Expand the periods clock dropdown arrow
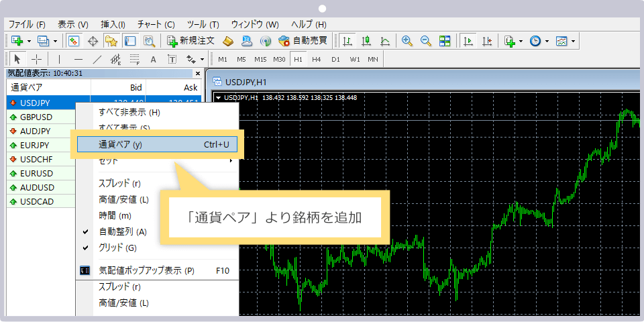This screenshot has height=322, width=644. pos(547,41)
